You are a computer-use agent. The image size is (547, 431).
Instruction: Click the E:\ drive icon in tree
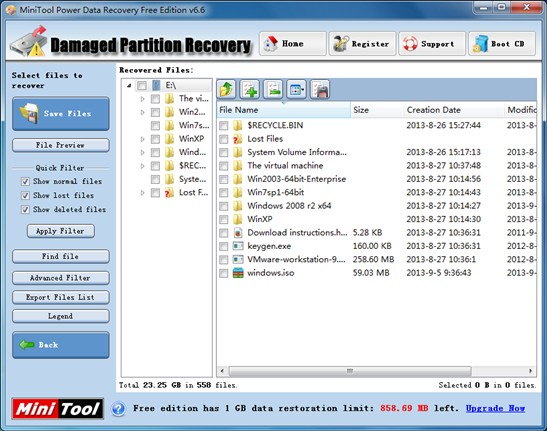click(156, 86)
